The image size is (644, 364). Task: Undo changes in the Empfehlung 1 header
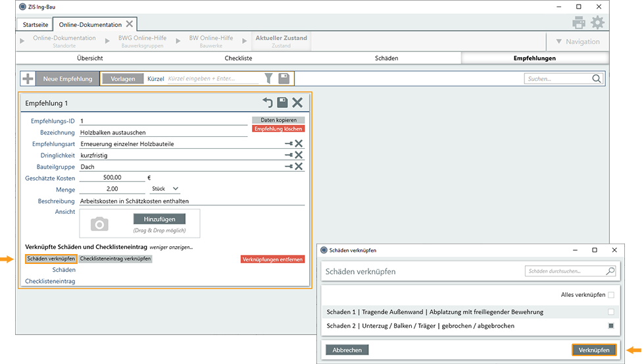click(267, 103)
